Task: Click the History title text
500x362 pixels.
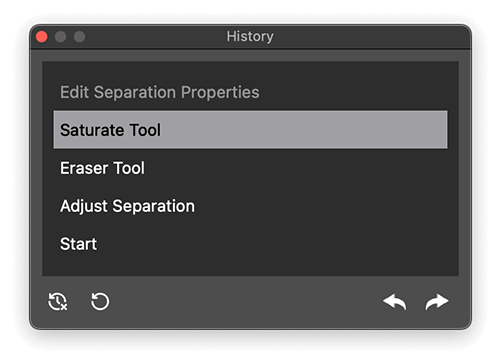Action: click(250, 36)
